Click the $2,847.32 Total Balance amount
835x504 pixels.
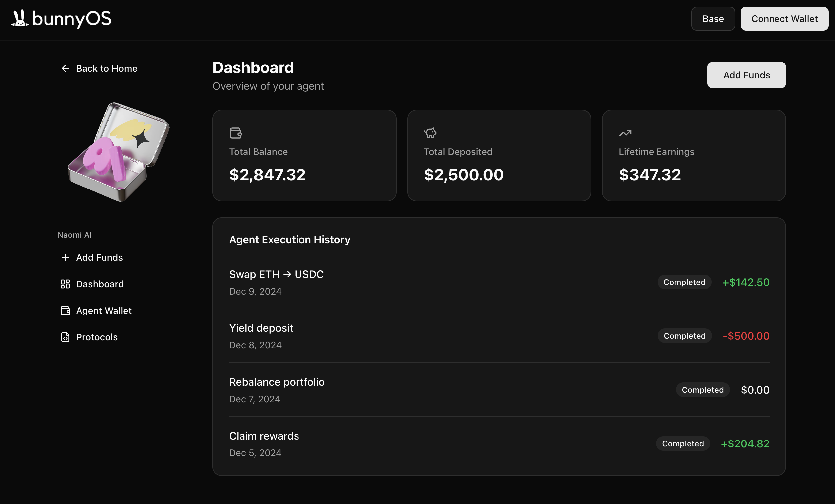[267, 175]
